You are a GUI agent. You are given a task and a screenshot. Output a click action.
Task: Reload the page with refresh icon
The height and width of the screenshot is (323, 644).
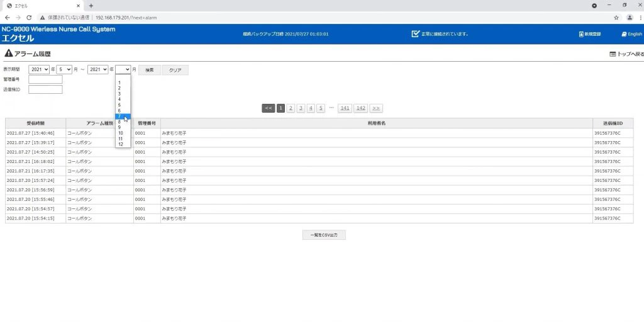[30, 17]
